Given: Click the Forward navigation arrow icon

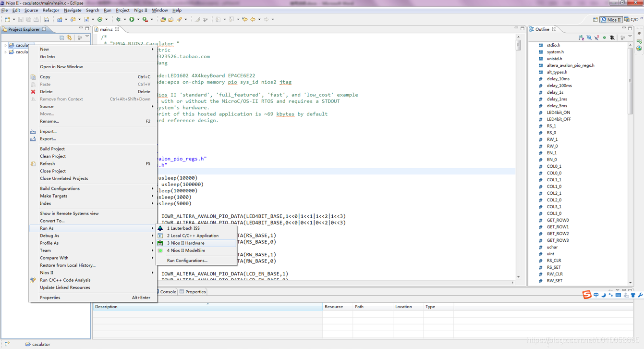Looking at the screenshot, I should (266, 20).
